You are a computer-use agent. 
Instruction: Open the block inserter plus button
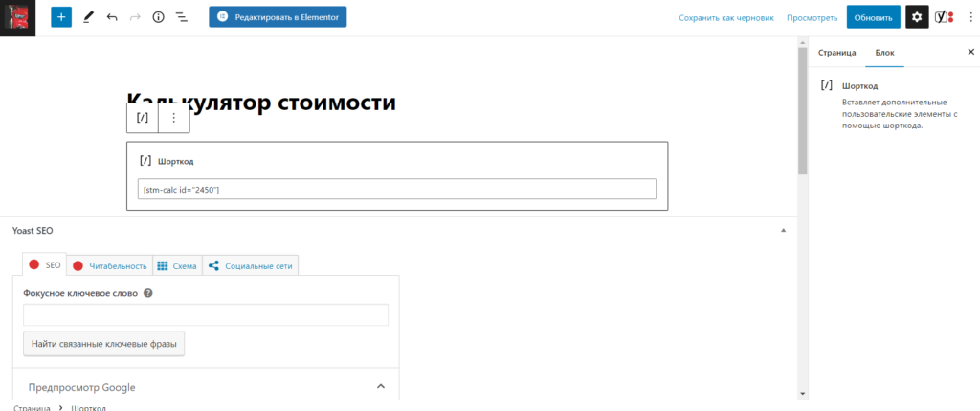(x=61, y=17)
